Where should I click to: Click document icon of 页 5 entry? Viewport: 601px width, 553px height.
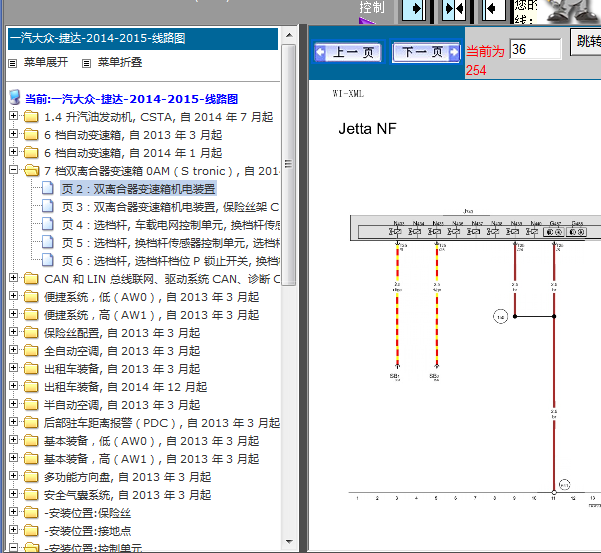[x=48, y=242]
